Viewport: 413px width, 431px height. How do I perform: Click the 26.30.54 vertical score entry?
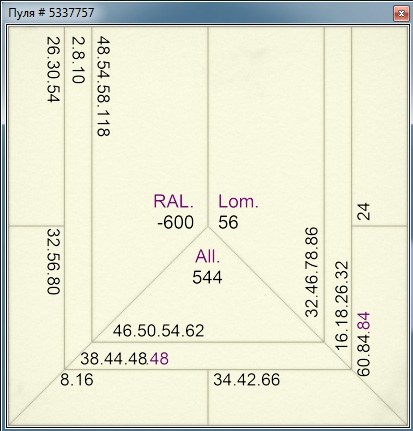click(53, 69)
